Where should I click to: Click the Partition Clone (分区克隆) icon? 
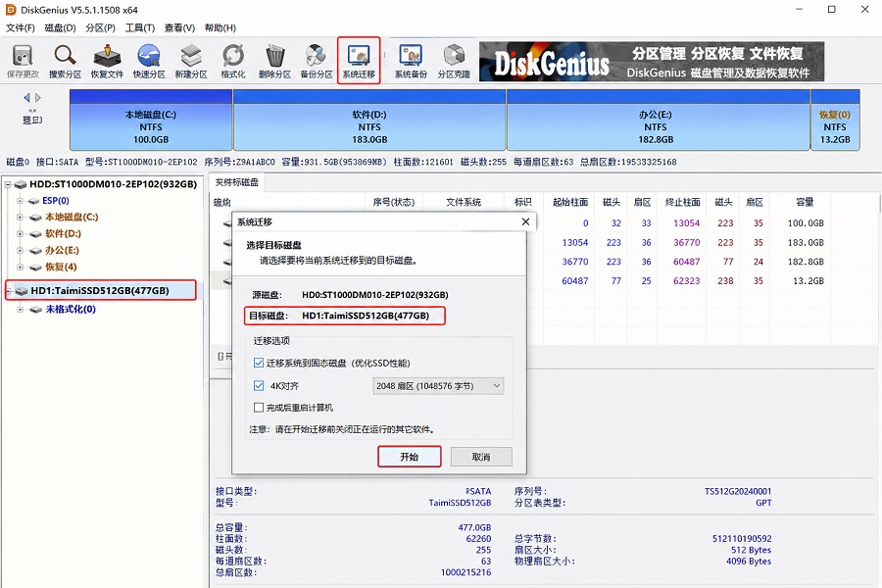(x=454, y=62)
